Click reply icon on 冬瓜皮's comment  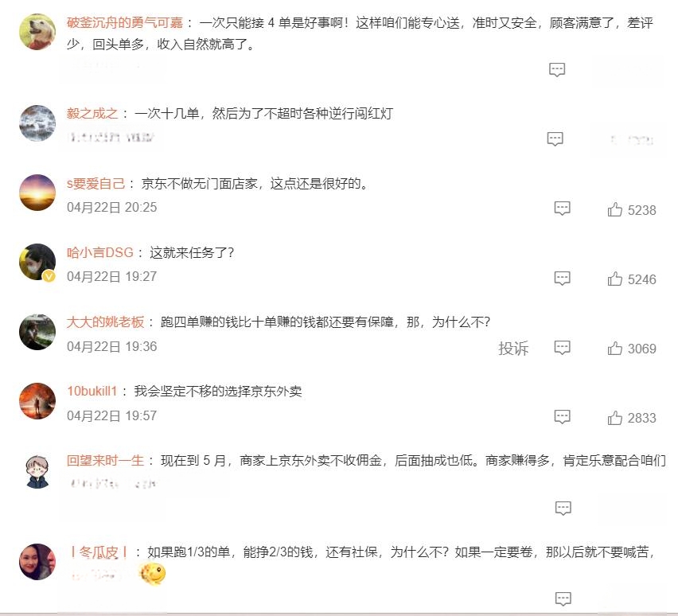pyautogui.click(x=563, y=599)
